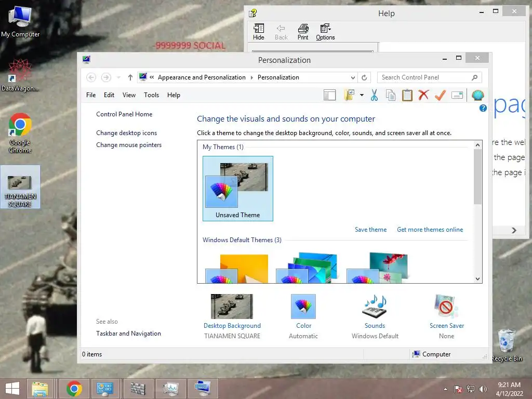The width and height of the screenshot is (532, 399).
Task: Click Get more themes online link
Action: 430,230
